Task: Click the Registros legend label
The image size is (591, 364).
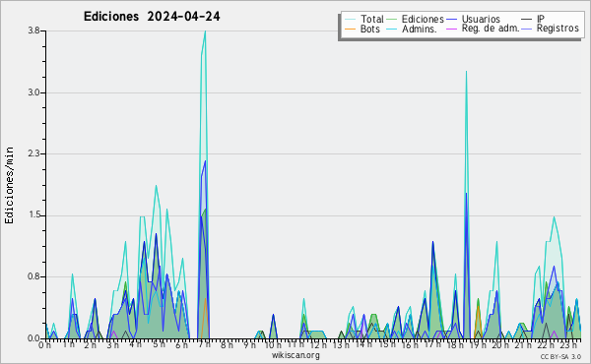Action: (x=558, y=29)
